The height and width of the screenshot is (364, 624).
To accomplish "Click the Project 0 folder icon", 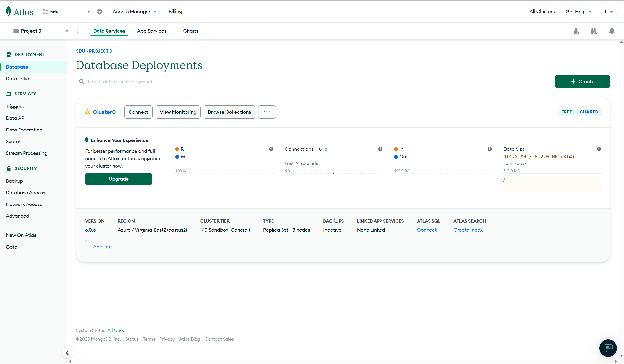I will (x=16, y=31).
